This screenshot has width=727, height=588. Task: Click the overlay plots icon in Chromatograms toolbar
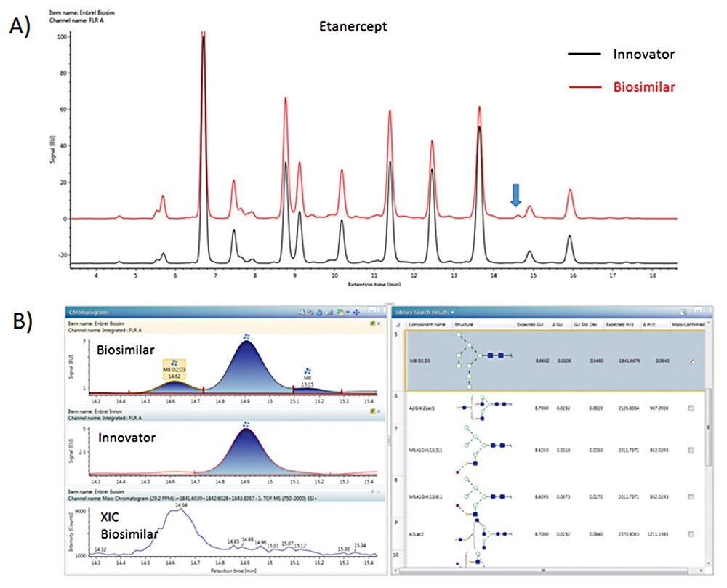point(311,311)
